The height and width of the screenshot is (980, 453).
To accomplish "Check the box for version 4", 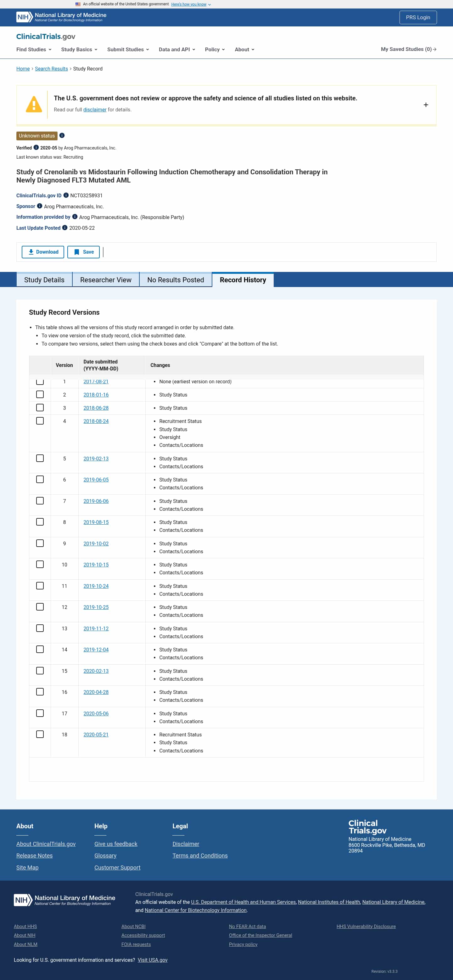I will [x=40, y=421].
